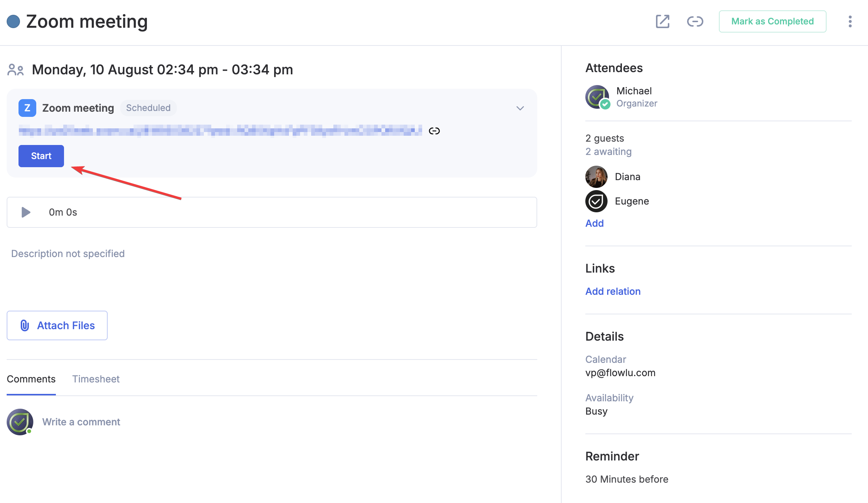Screen dimensions: 868x503
Task: Click the vp@flowlu.com calendar value
Action: [620, 373]
